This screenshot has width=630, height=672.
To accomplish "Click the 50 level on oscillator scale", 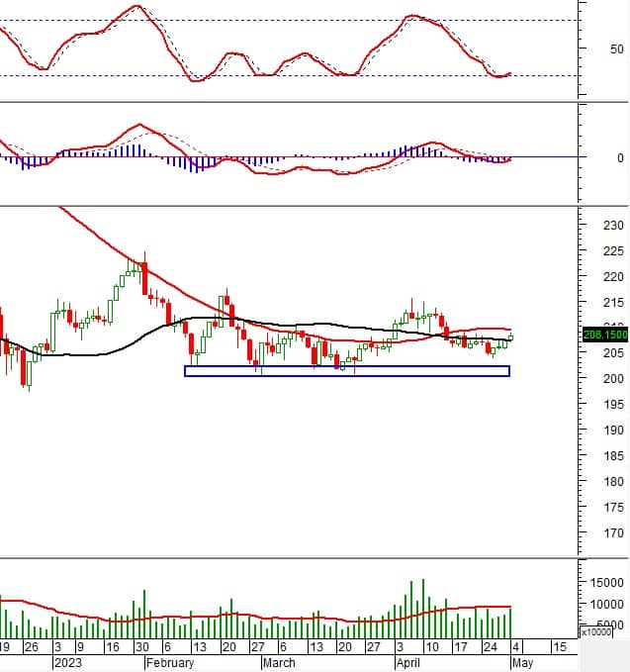I will pos(617,48).
